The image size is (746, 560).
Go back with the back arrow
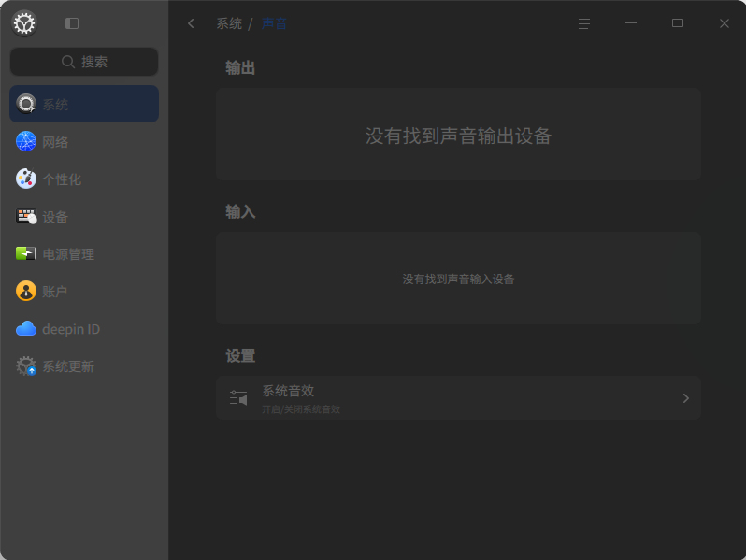(191, 23)
